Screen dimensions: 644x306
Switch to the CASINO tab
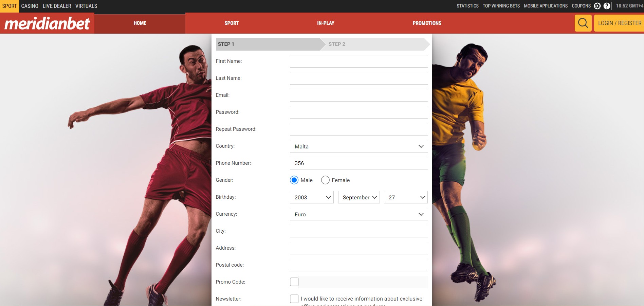point(30,6)
